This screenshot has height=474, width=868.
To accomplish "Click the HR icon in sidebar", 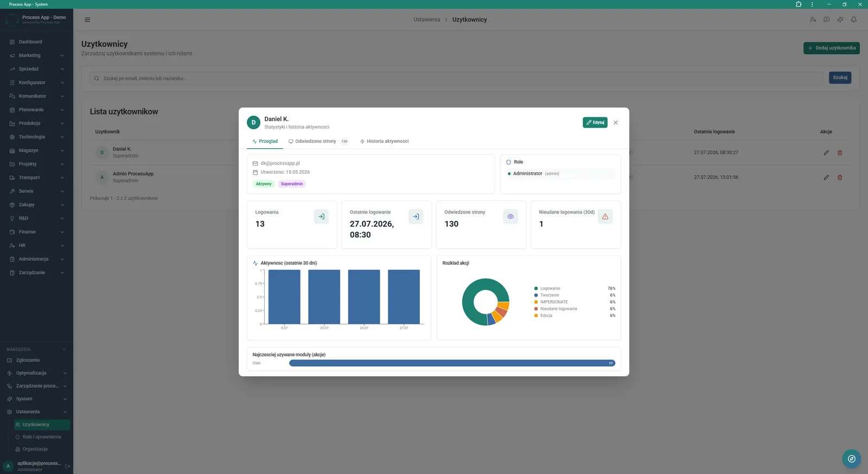I will 12,245.
